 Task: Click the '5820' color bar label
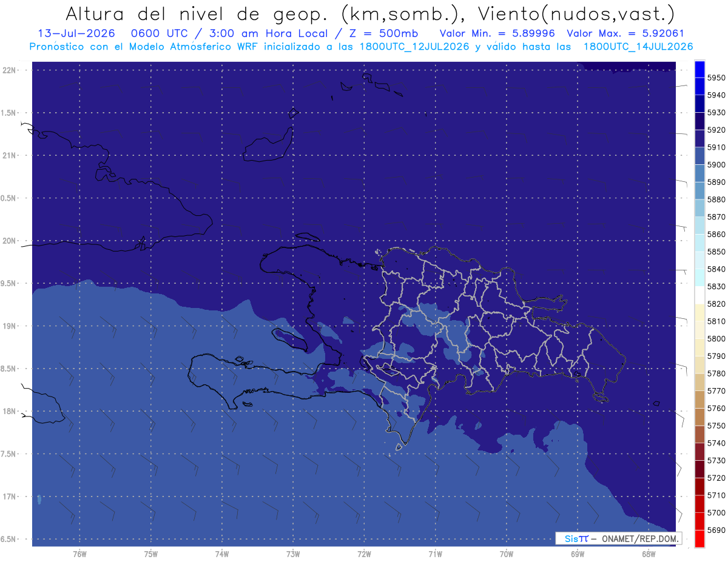[x=716, y=304]
